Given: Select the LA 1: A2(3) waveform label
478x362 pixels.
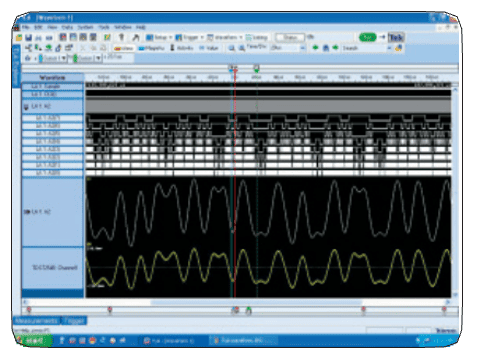Looking at the screenshot, I should (53, 149).
